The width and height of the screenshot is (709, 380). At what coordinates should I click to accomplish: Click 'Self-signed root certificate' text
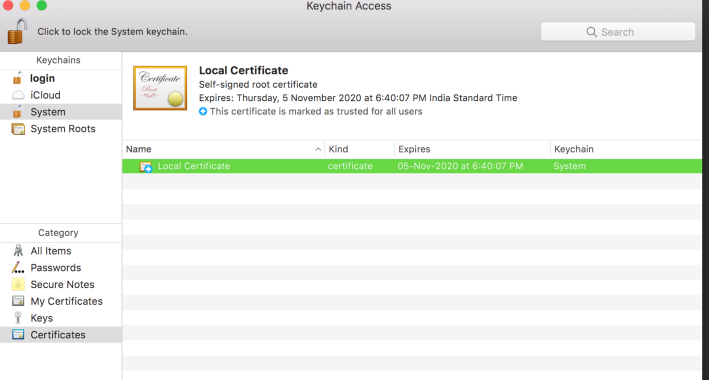(258, 85)
